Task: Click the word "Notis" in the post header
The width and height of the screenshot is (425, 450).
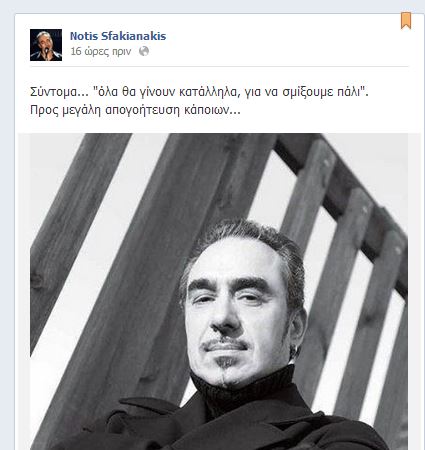Action: (84, 36)
